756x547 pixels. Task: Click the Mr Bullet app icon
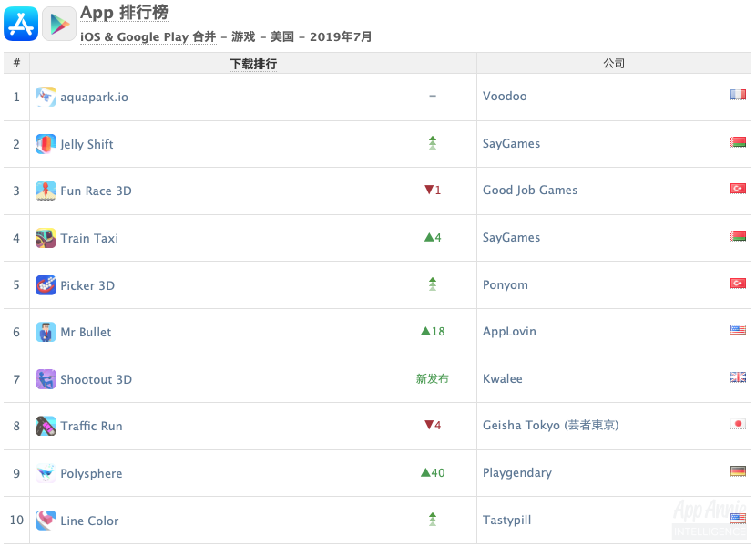pyautogui.click(x=46, y=332)
